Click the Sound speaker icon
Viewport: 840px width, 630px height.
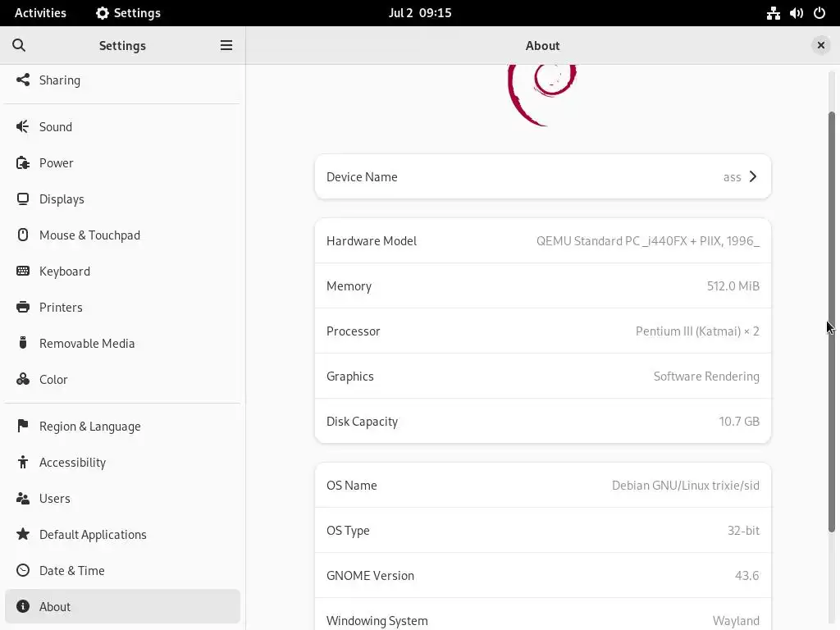(22, 126)
